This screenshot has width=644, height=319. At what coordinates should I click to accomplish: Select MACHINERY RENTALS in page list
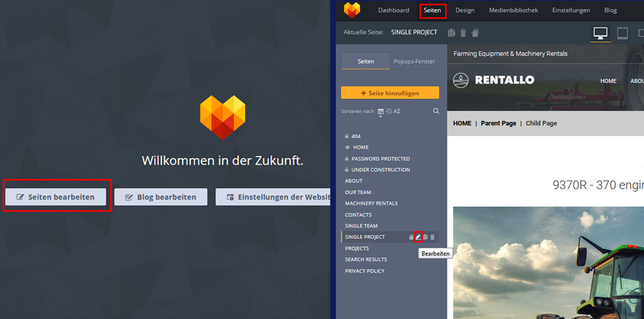tap(371, 203)
